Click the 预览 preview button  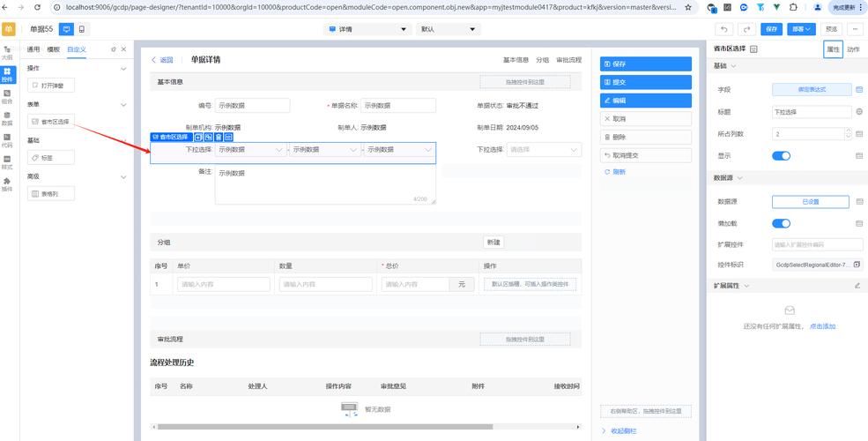pyautogui.click(x=832, y=29)
